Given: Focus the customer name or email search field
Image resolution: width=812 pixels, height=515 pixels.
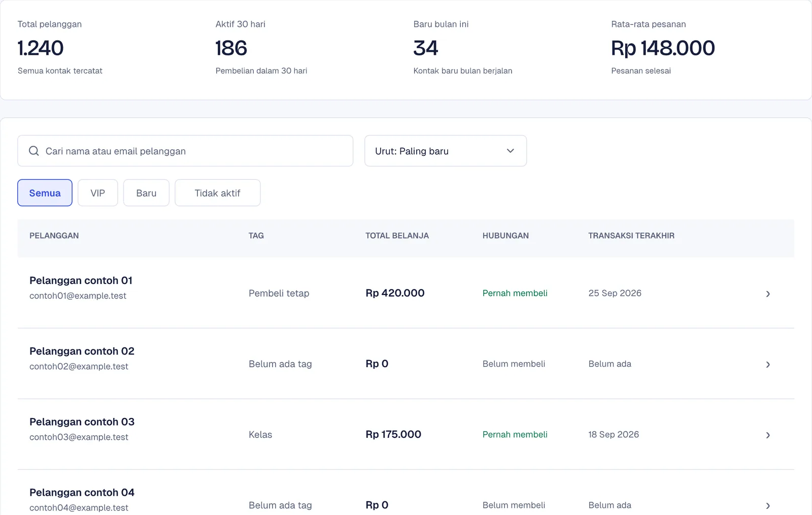Looking at the screenshot, I should [x=185, y=151].
